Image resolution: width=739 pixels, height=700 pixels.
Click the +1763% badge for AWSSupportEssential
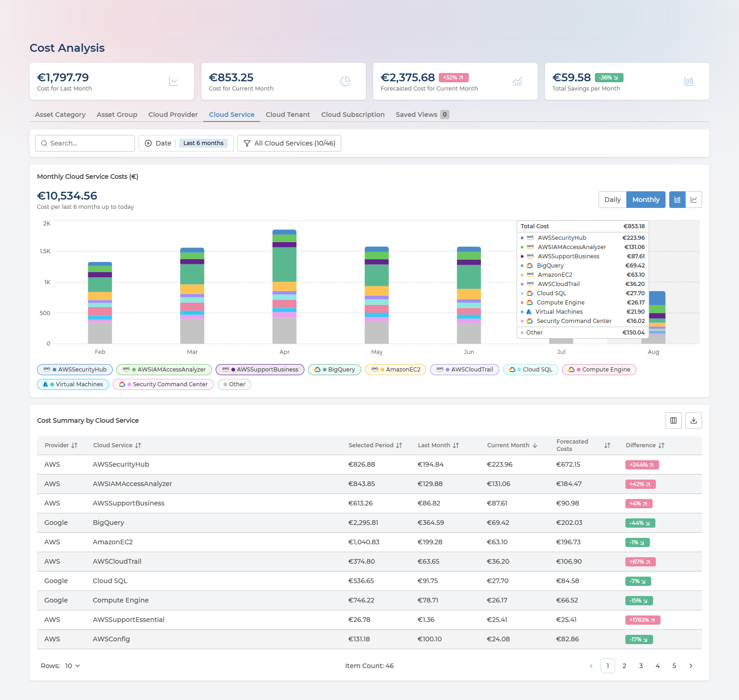click(643, 620)
